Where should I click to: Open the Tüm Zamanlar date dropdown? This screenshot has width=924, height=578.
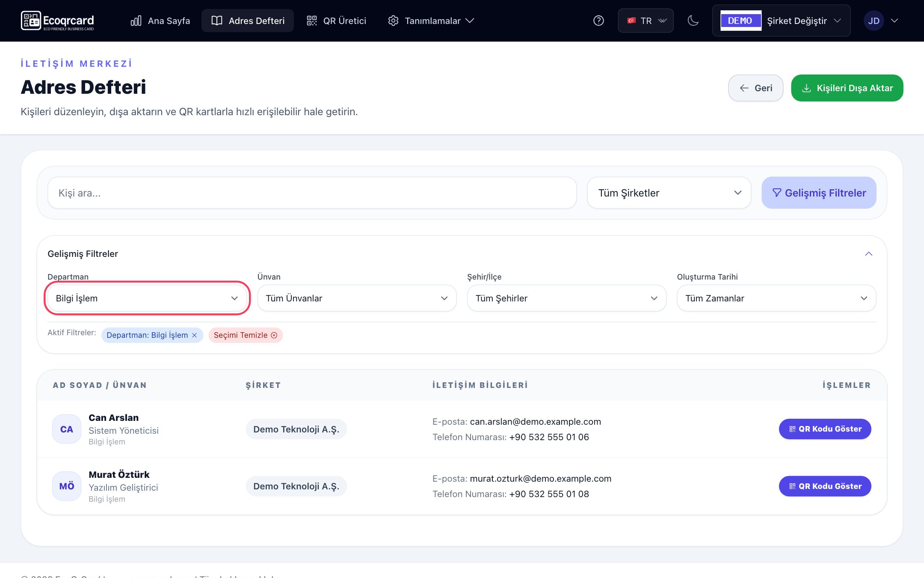776,298
